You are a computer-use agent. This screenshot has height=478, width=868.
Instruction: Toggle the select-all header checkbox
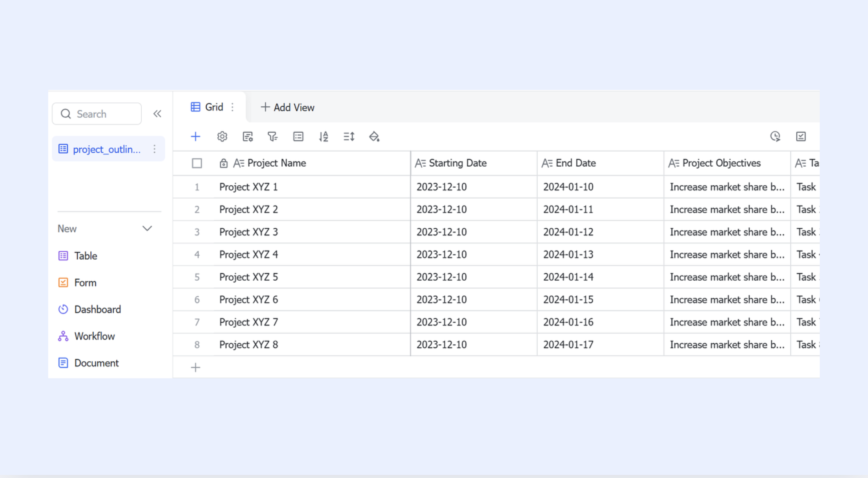[x=197, y=163]
